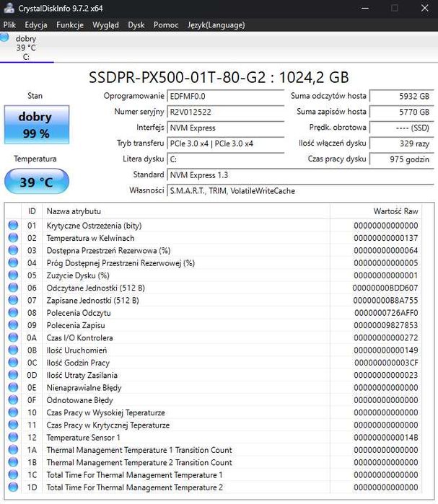This screenshot has width=438, height=504.
Task: Select the raw value 00000000003CF
Action: [386, 363]
